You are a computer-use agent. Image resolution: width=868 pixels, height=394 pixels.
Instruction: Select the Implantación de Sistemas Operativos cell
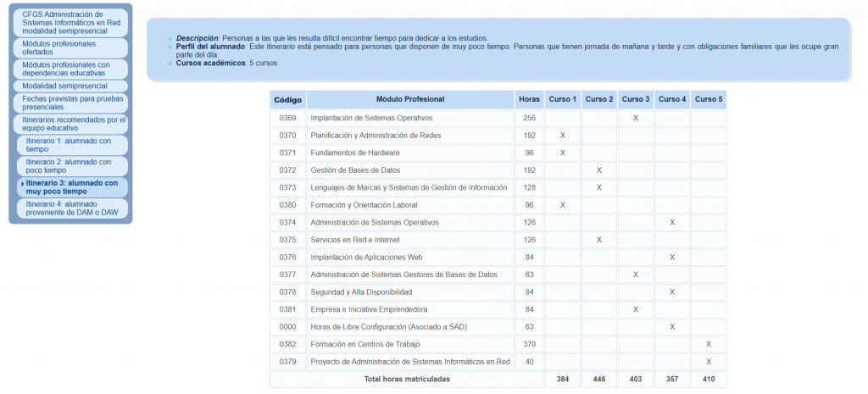410,118
